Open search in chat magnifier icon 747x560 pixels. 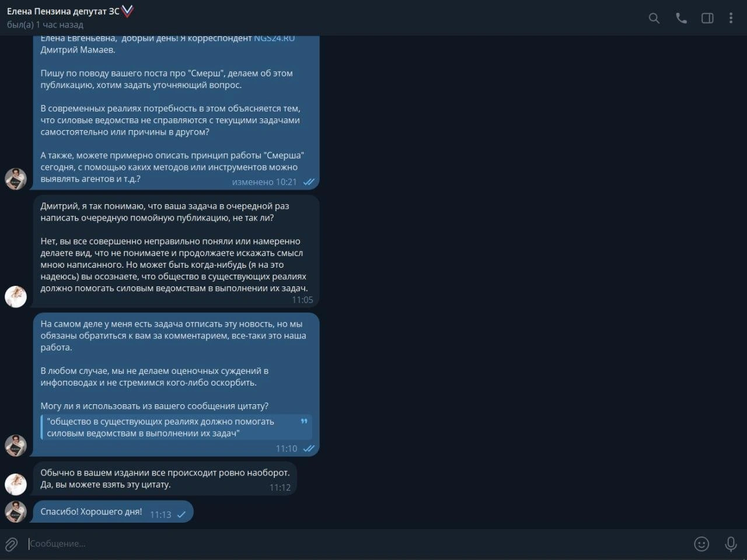[x=654, y=18]
